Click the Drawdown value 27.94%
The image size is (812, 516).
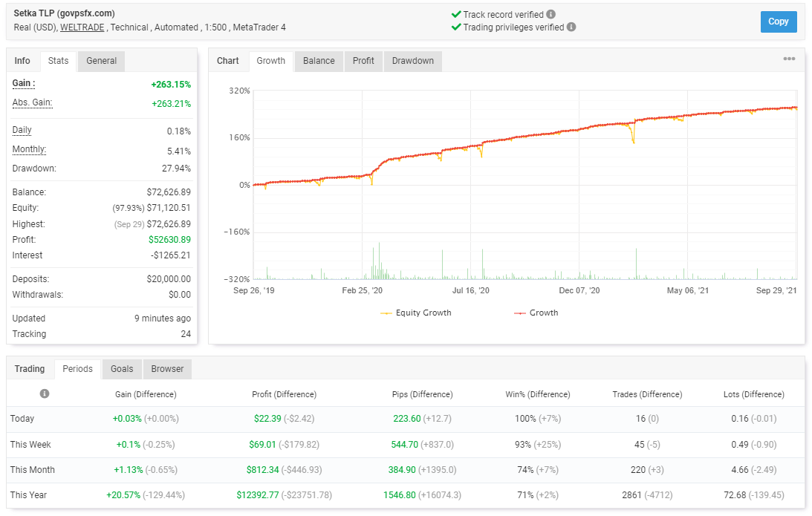(177, 169)
